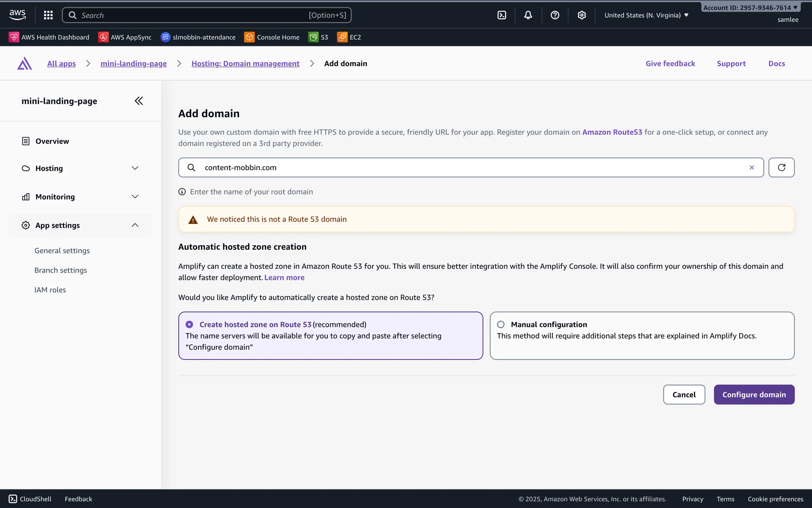Launch the CloudShell icon in top bar
Image resolution: width=812 pixels, height=508 pixels.
(x=502, y=15)
